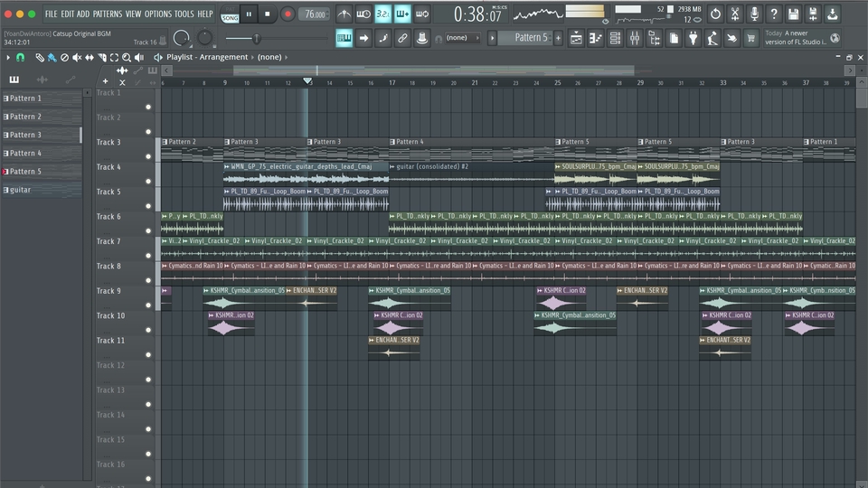Toggle the Track 4 mute dot

click(x=148, y=181)
